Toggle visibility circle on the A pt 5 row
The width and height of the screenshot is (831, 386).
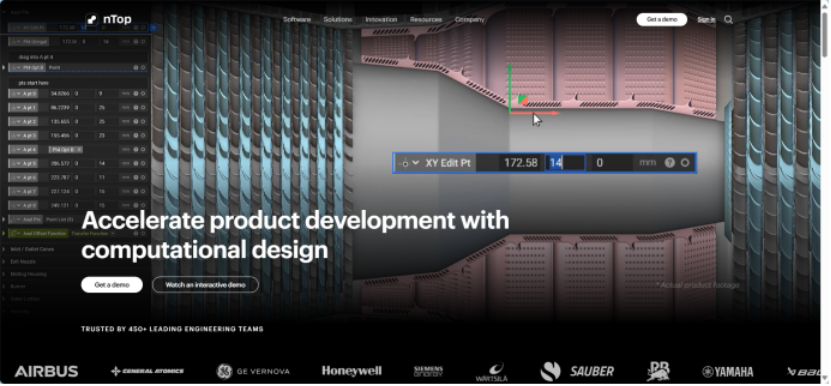[x=143, y=163]
